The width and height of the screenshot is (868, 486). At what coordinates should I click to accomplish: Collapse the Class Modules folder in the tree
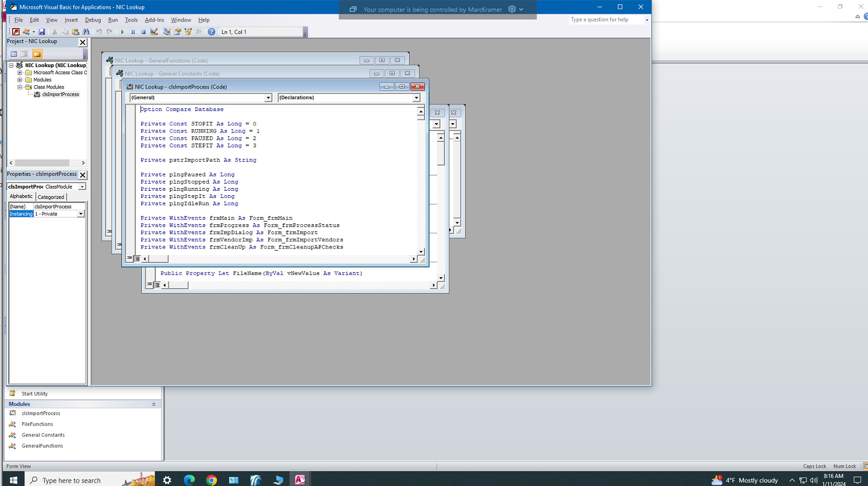[20, 87]
